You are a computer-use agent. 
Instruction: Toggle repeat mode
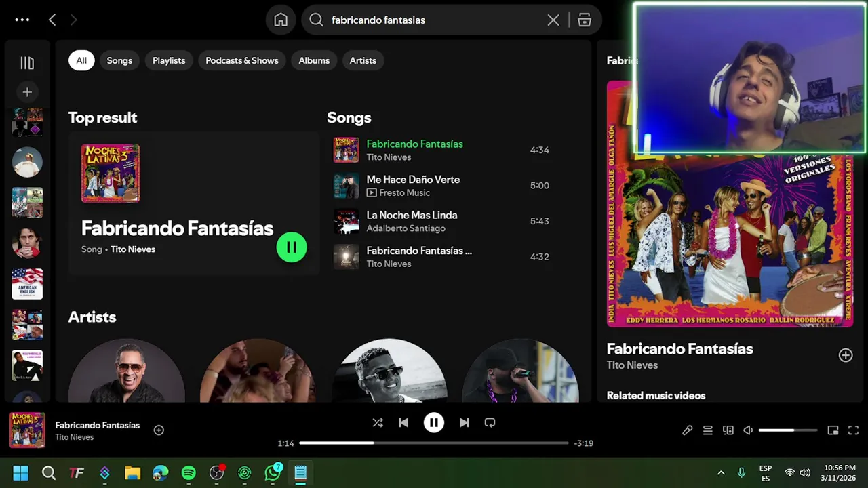coord(490,422)
